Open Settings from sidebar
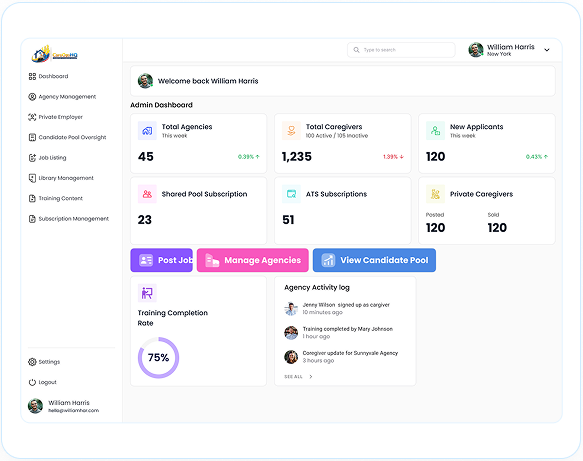Viewport: 583px width, 461px height. [44, 362]
